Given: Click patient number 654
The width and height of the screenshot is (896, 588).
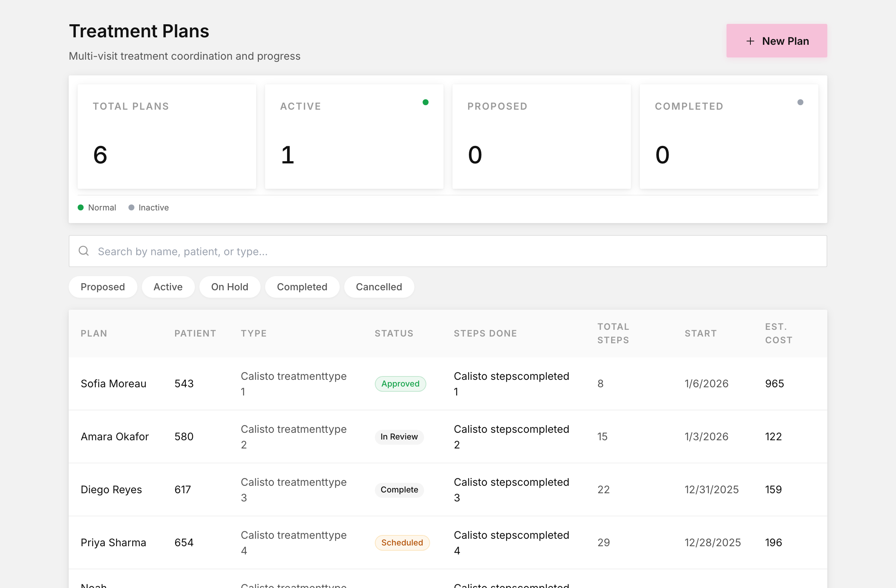Looking at the screenshot, I should 184,543.
